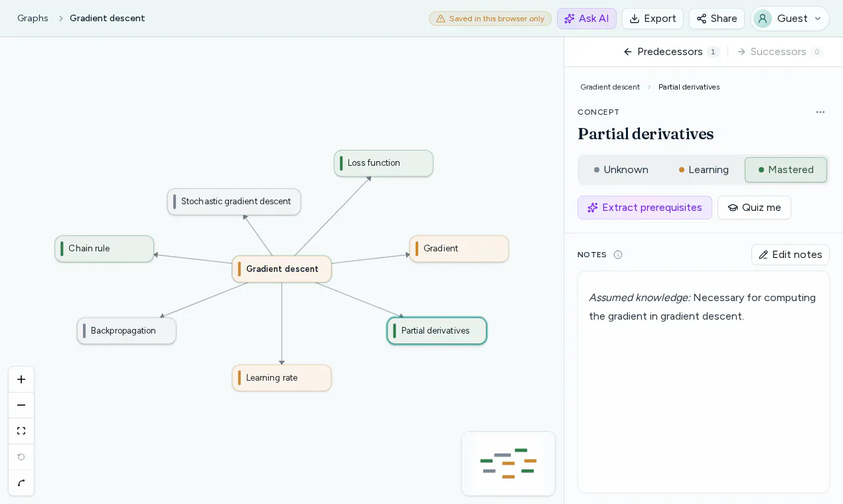Set status to Learning

[x=704, y=170]
